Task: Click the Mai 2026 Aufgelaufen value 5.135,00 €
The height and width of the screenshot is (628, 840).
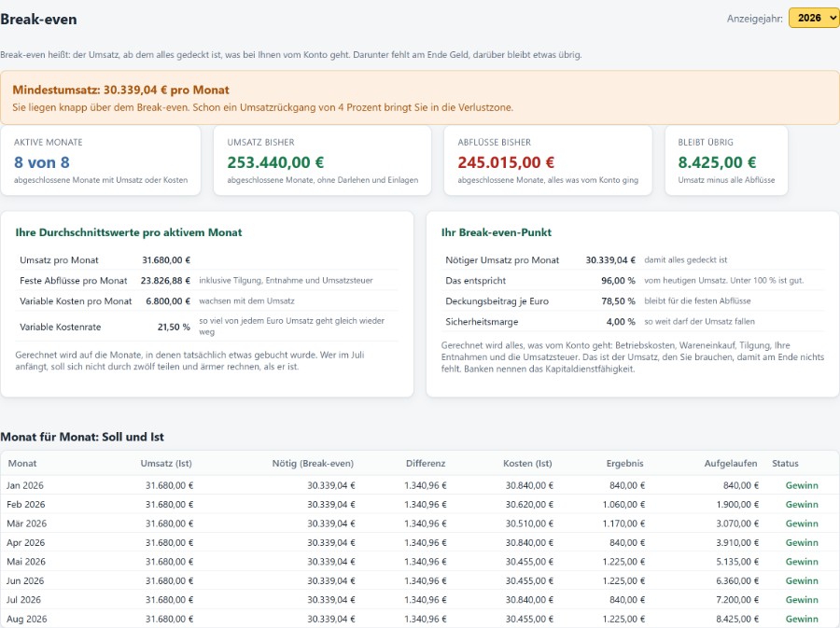Action: pos(737,562)
